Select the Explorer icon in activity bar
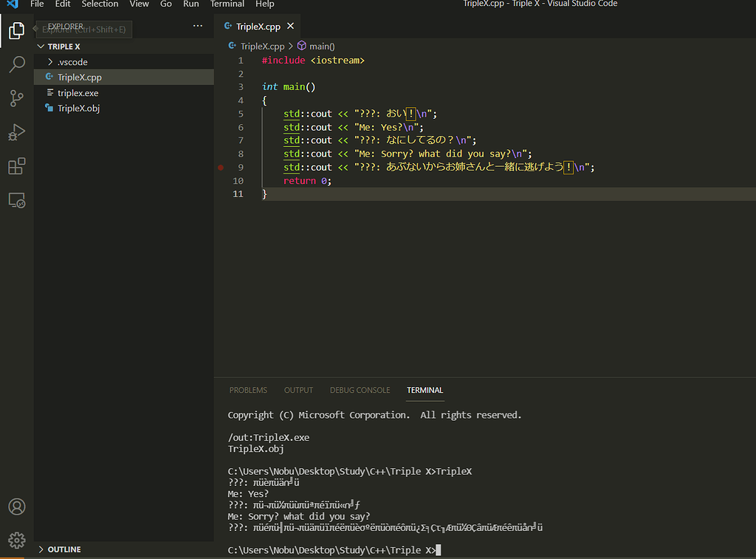The width and height of the screenshot is (756, 559). pyautogui.click(x=16, y=31)
